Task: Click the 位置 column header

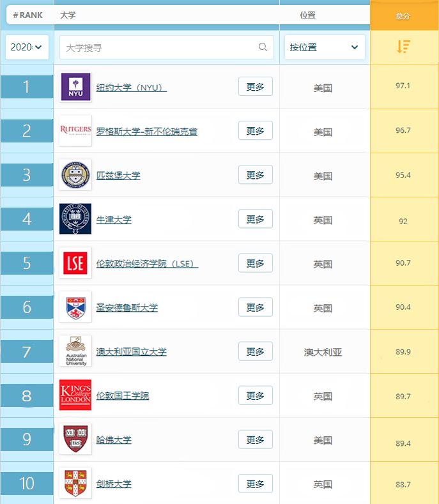Action: click(308, 15)
